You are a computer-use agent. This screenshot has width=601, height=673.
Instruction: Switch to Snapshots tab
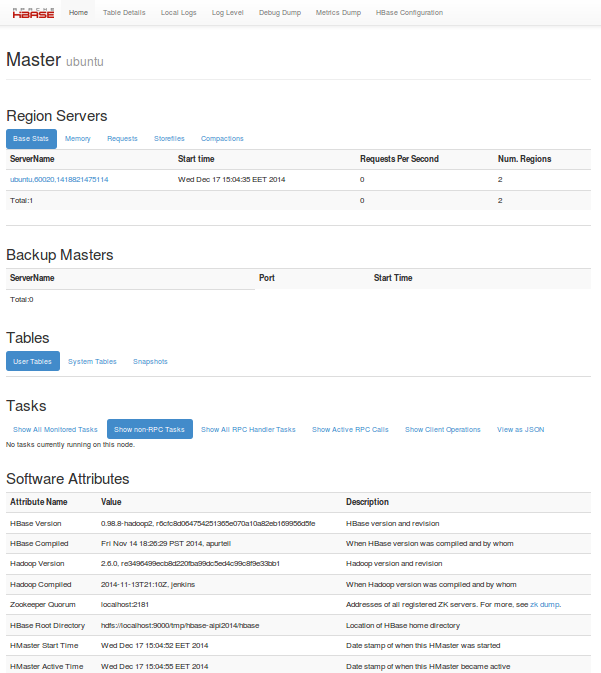150,361
